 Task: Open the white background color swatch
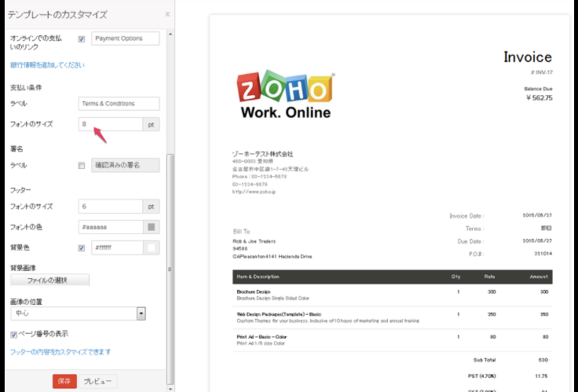[151, 247]
